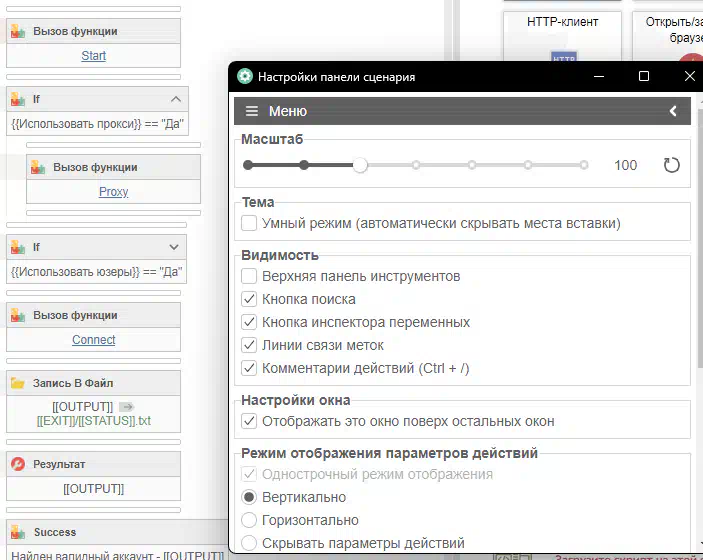Uncheck Кнопка поиска
The image size is (703, 560).
click(x=249, y=299)
